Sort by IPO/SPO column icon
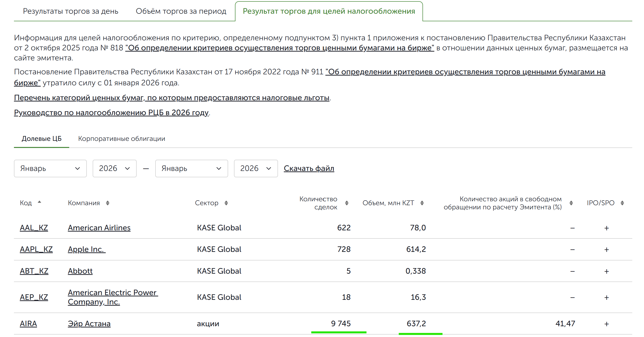644x337 pixels. (x=622, y=203)
